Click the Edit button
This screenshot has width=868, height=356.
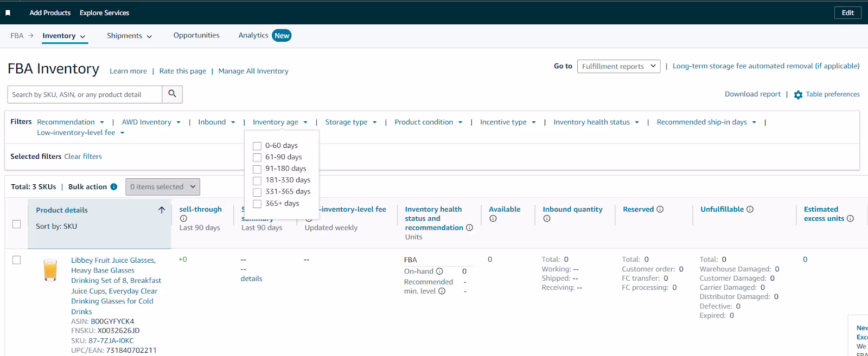(x=848, y=13)
